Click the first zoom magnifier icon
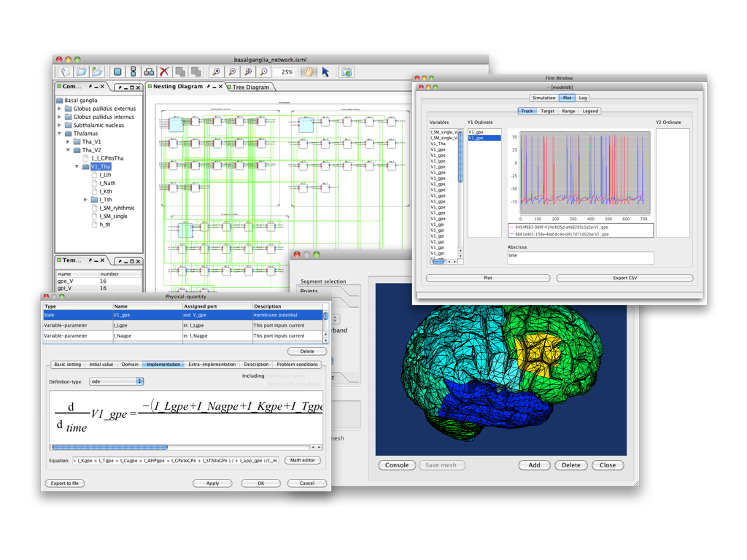This screenshot has height=560, width=747. click(x=216, y=72)
